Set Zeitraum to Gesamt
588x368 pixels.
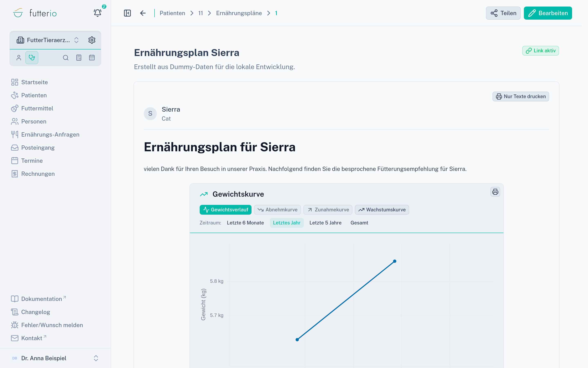tap(359, 223)
